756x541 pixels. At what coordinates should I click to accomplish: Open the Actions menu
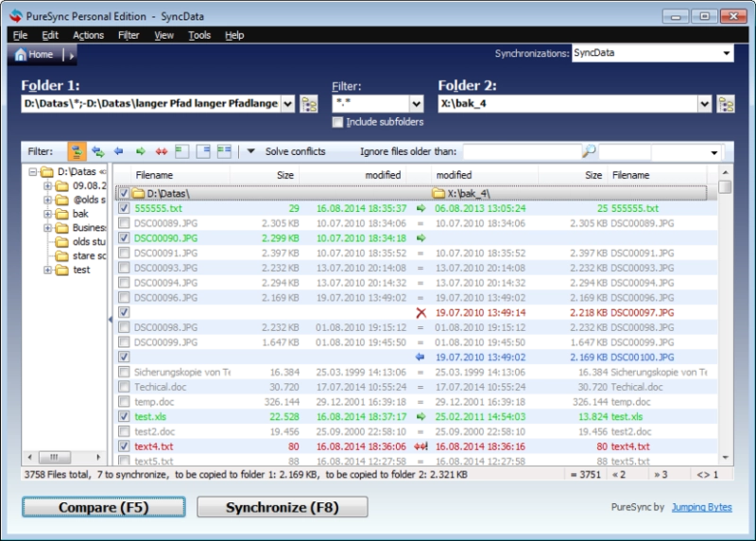click(x=88, y=35)
